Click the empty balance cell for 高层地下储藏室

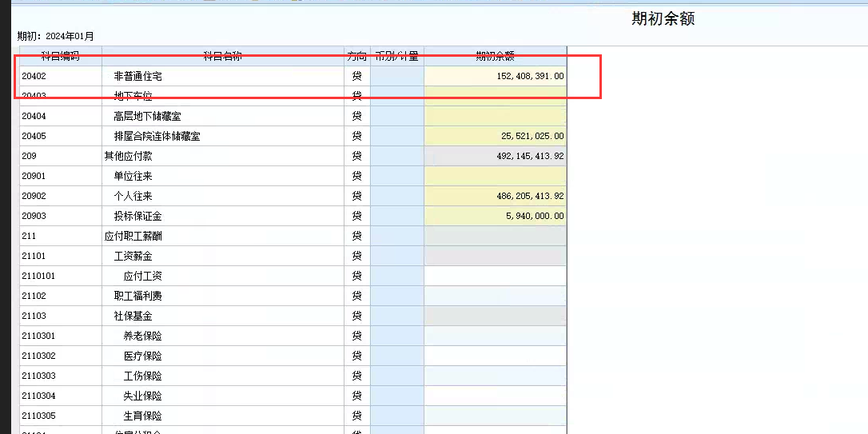pyautogui.click(x=496, y=116)
